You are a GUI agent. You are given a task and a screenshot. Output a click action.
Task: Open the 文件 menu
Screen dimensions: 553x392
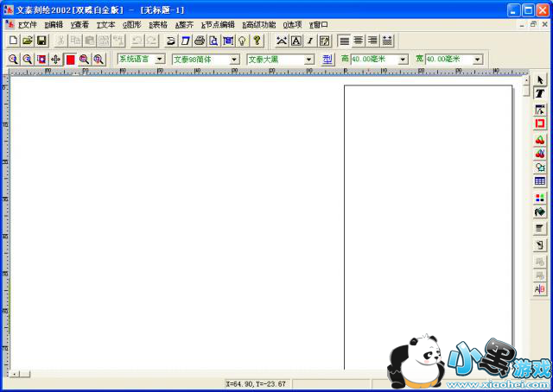28,25
